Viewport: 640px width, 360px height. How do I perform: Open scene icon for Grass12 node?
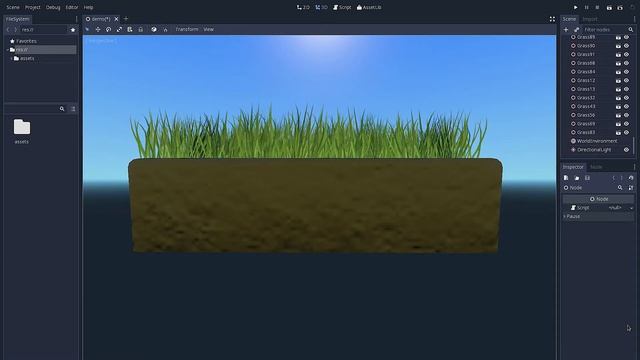point(618,80)
